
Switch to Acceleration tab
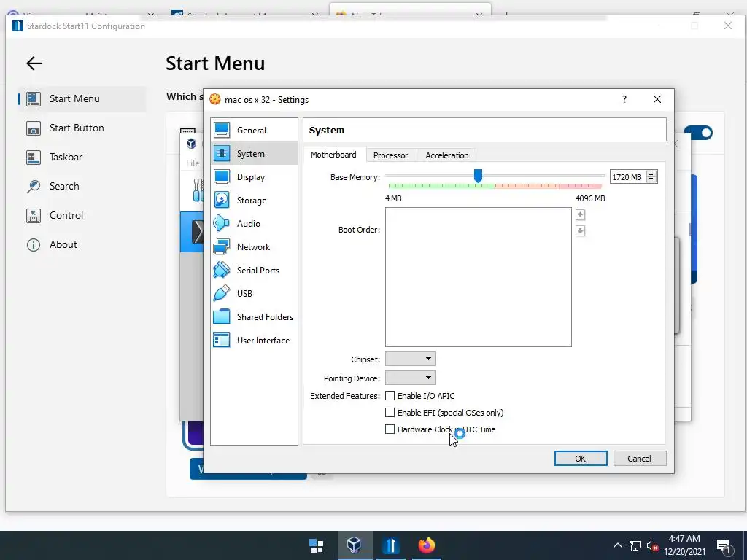[447, 155]
